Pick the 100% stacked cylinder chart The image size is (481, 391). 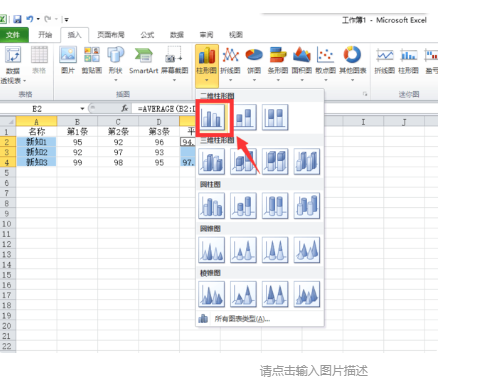pos(275,206)
